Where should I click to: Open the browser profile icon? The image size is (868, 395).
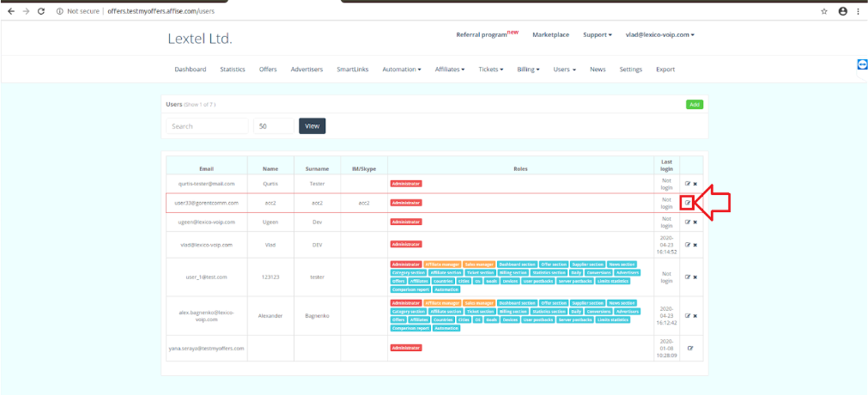click(x=843, y=11)
